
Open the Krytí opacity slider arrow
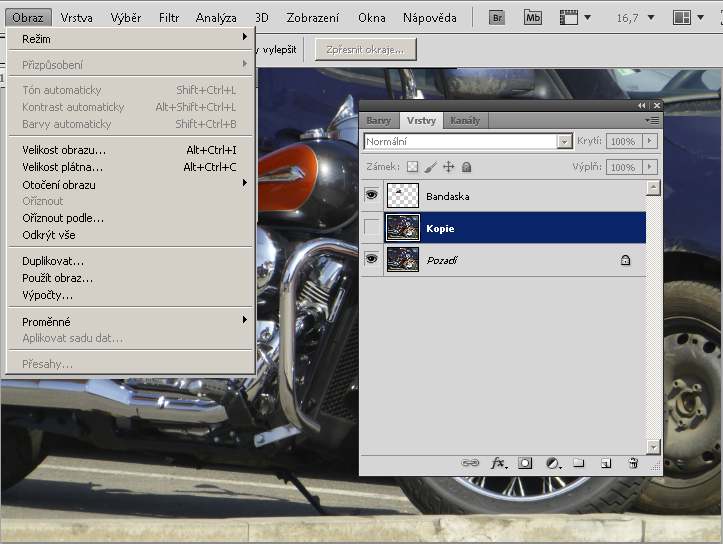650,142
